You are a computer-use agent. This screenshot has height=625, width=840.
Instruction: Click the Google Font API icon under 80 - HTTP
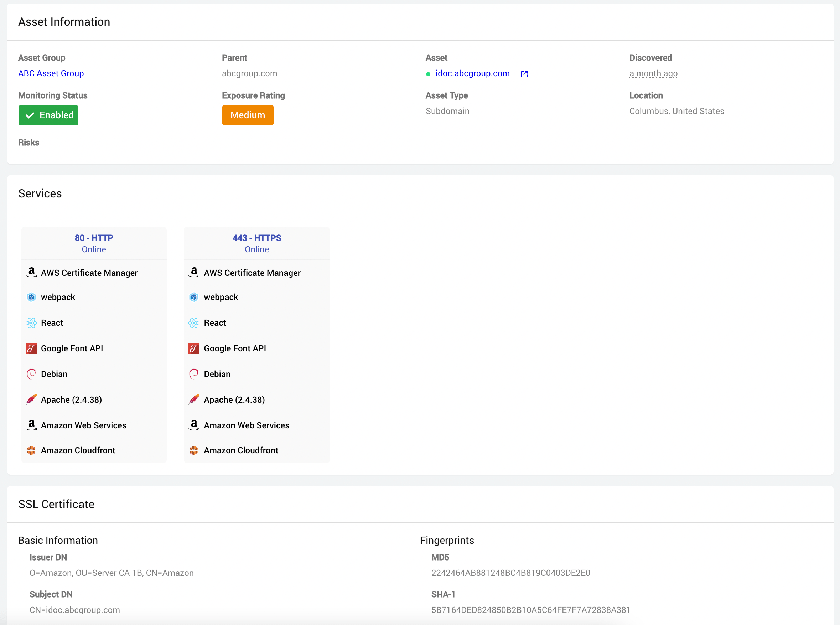pyautogui.click(x=31, y=348)
